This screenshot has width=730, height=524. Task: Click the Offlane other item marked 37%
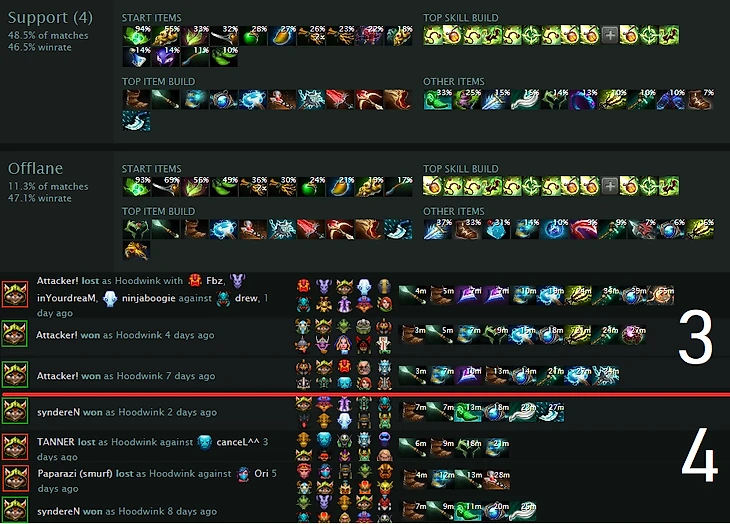coord(438,229)
